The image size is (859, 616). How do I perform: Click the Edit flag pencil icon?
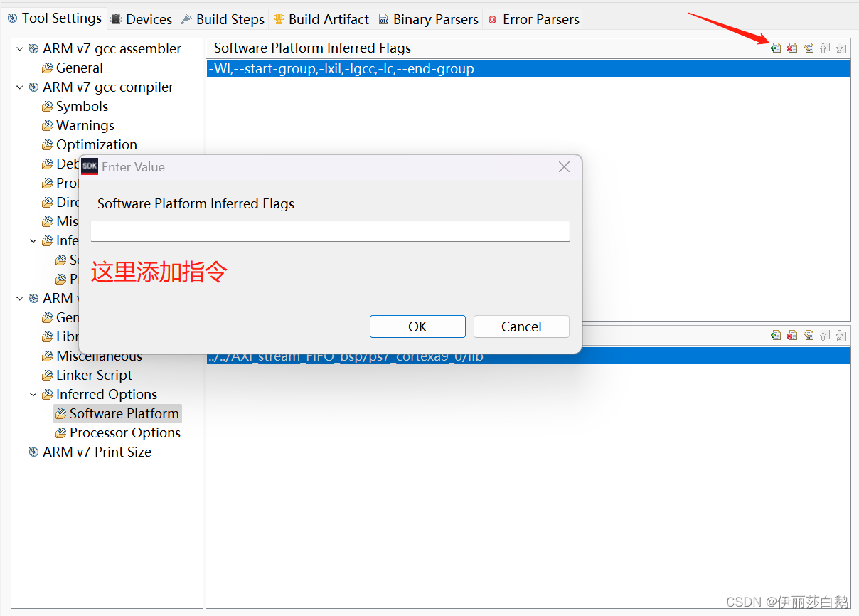tap(809, 48)
